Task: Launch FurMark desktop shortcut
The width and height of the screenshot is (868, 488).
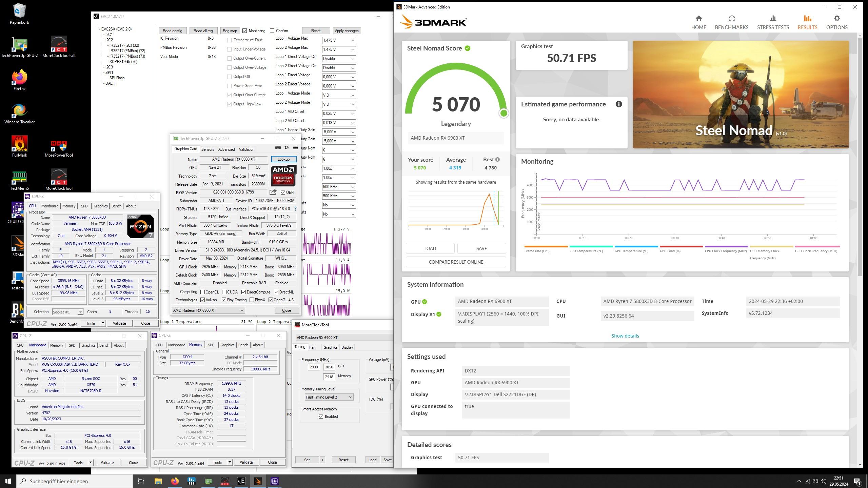Action: pos(19,146)
